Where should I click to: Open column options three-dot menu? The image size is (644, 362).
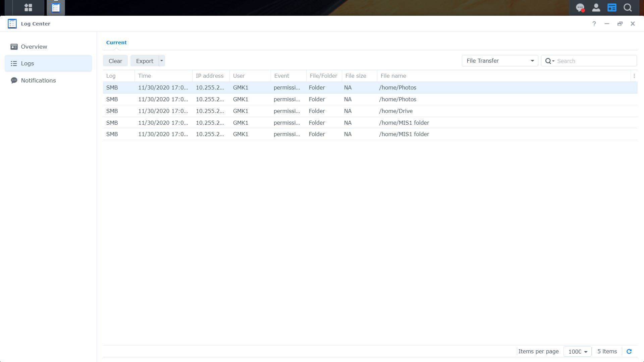(634, 76)
